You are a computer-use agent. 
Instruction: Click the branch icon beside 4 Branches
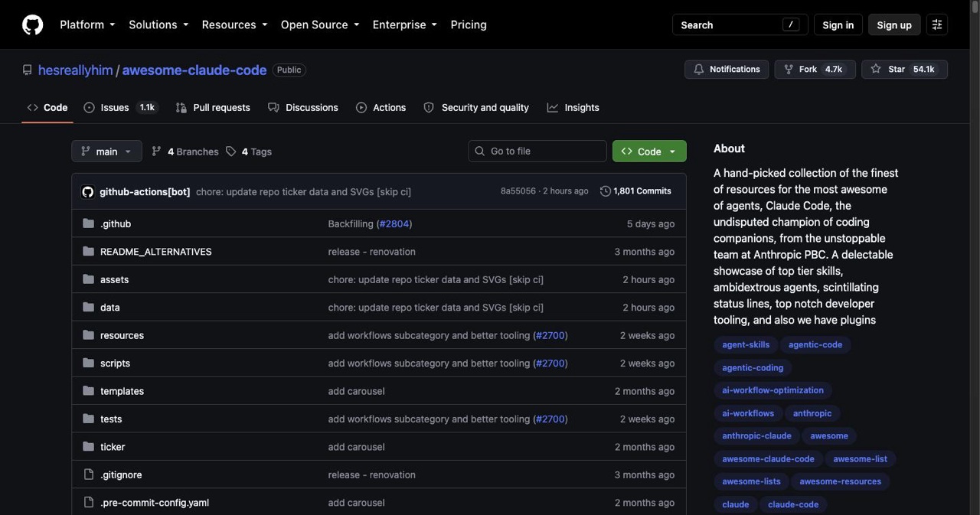point(156,152)
